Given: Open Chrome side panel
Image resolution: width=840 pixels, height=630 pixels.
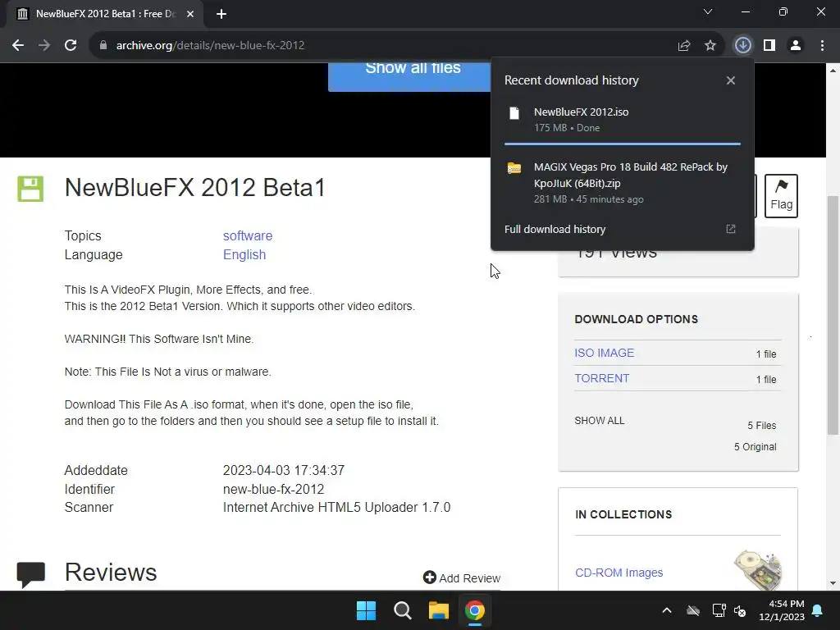Looking at the screenshot, I should [769, 46].
